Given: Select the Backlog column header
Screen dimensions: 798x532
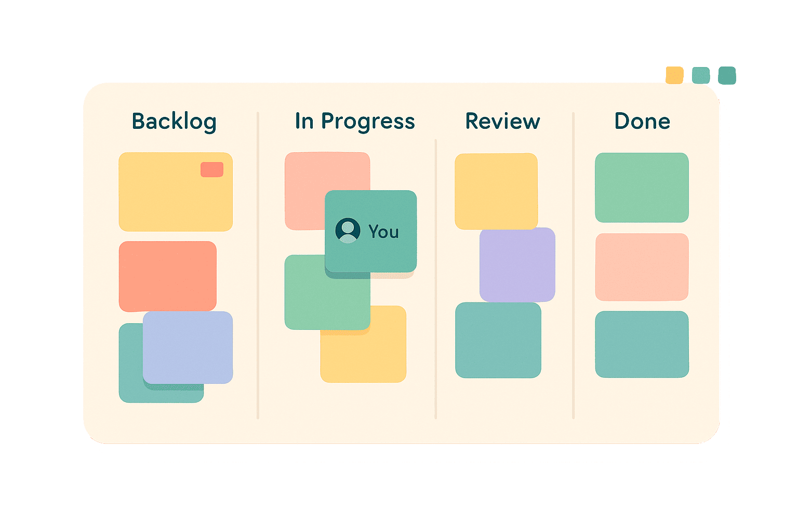Looking at the screenshot, I should (x=174, y=122).
